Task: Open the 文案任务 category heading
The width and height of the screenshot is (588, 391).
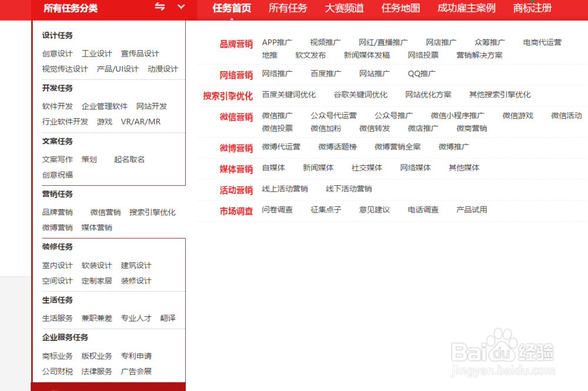Action: coord(58,141)
